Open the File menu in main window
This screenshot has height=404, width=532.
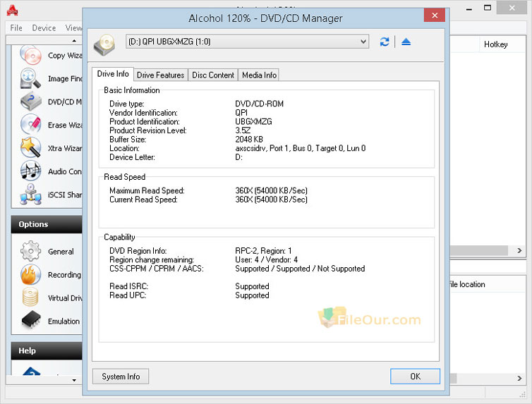pyautogui.click(x=16, y=27)
